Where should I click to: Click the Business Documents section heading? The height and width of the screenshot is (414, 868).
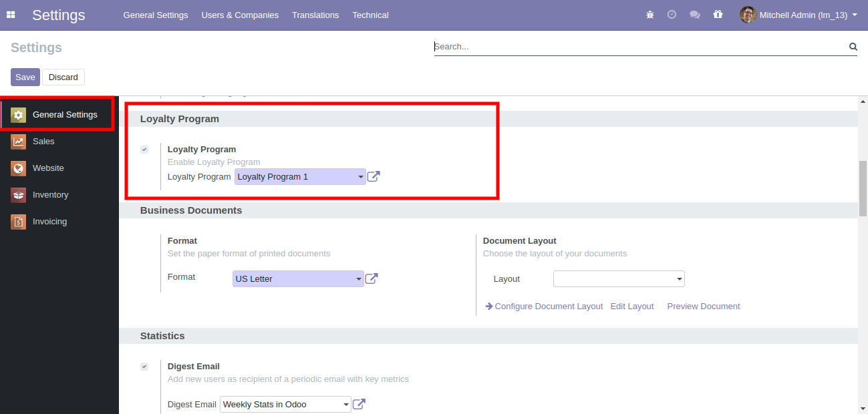[x=191, y=210]
